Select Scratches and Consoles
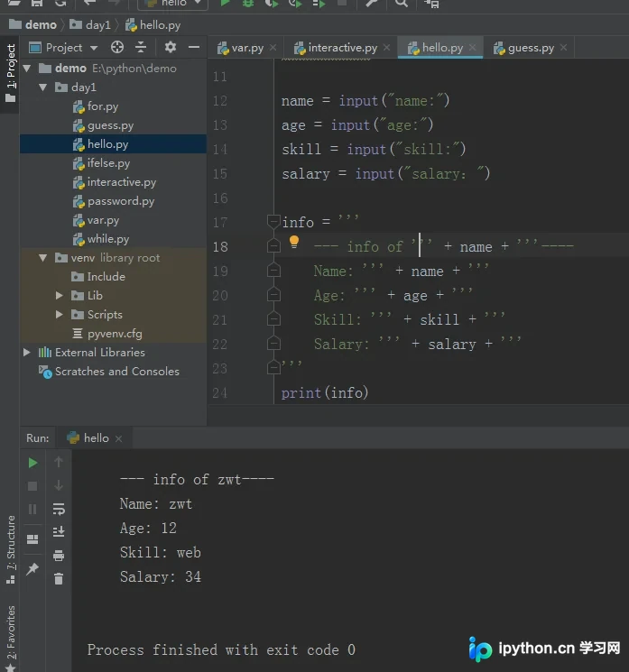 click(x=117, y=371)
